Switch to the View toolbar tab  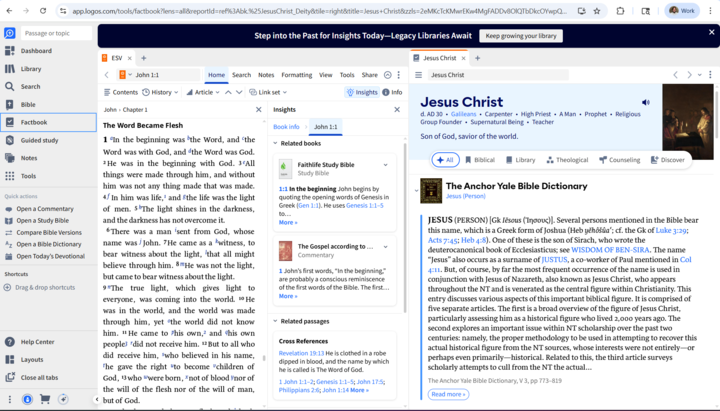tap(326, 75)
